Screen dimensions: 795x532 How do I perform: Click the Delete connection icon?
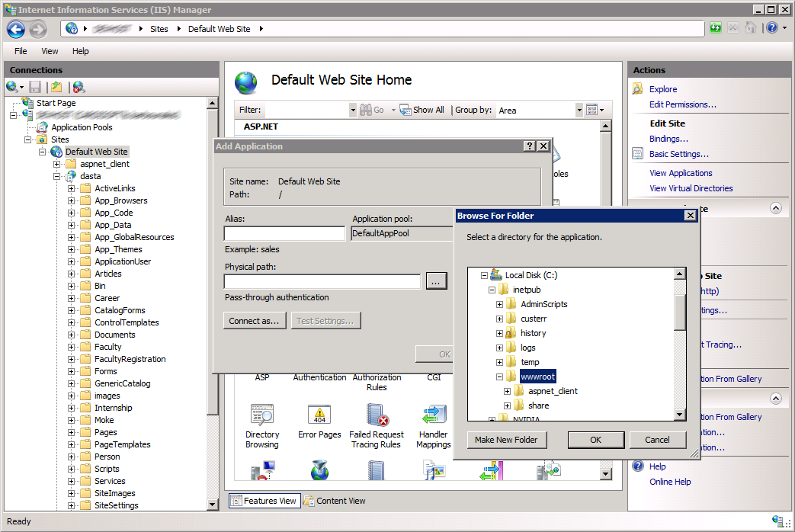(79, 87)
